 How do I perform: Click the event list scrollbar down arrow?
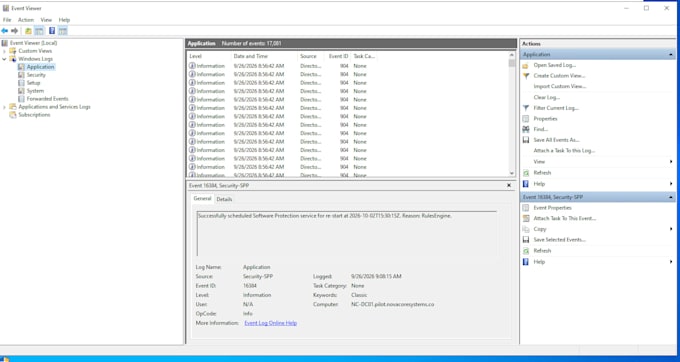click(512, 173)
